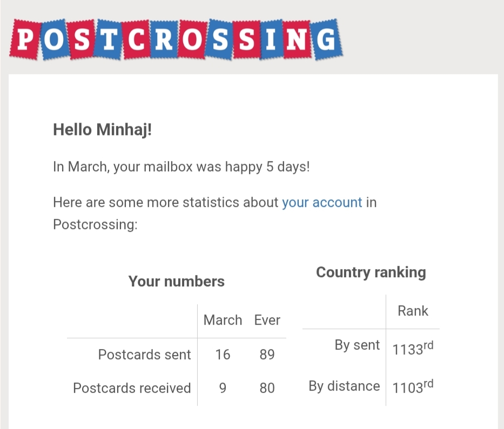The image size is (504, 429).
Task: Click the "Here are some more statistics" text
Action: coord(166,203)
